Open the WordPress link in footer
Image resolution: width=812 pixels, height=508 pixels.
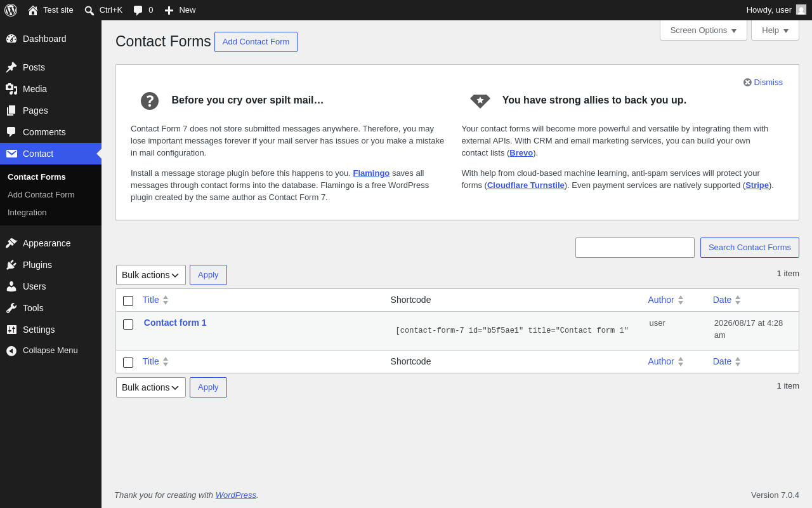point(236,495)
